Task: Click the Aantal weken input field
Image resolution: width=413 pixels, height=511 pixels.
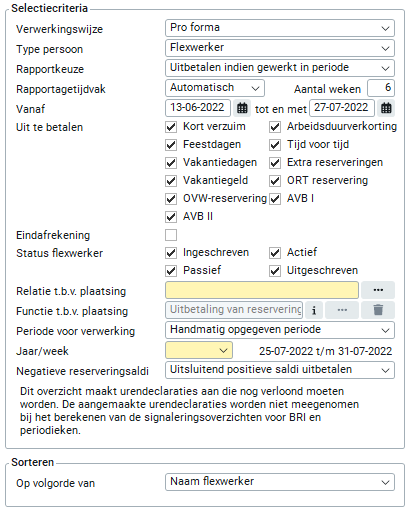Action: pos(381,88)
